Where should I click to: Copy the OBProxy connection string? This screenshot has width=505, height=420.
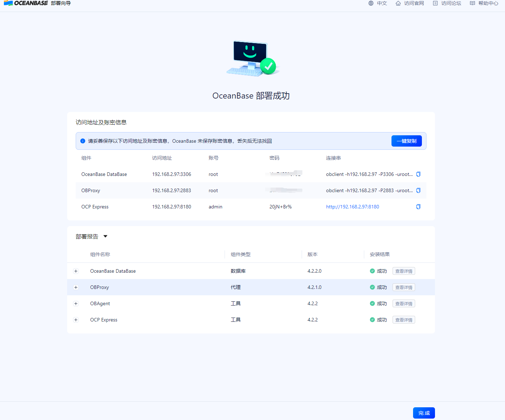click(x=418, y=190)
